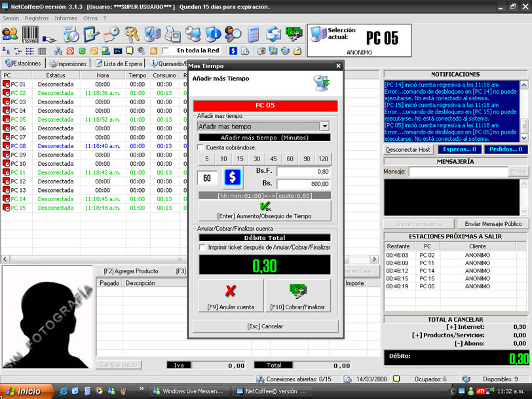
Task: Click the search user magnifier icon
Action: pyautogui.click(x=233, y=34)
